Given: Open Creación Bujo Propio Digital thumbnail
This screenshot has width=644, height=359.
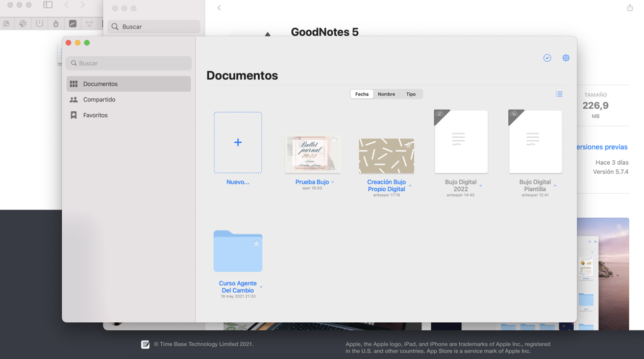Looking at the screenshot, I should 386,156.
